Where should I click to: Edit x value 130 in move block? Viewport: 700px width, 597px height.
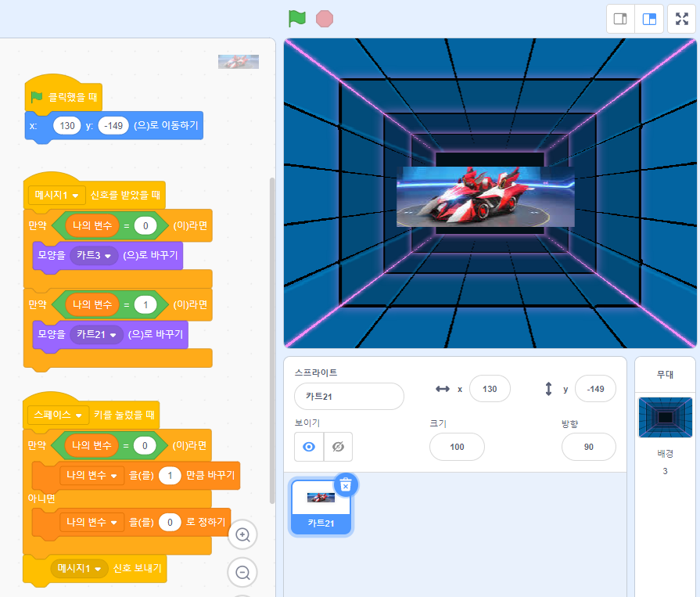67,125
